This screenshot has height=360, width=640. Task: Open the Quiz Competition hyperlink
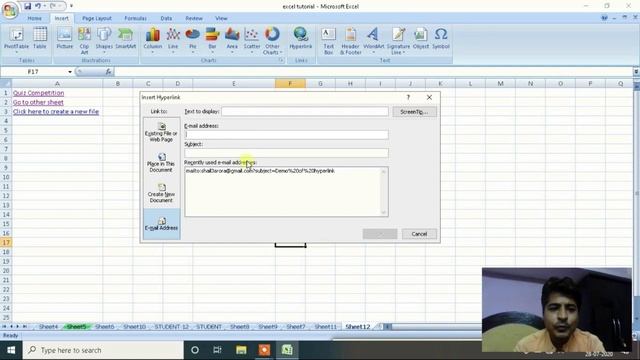coord(38,93)
